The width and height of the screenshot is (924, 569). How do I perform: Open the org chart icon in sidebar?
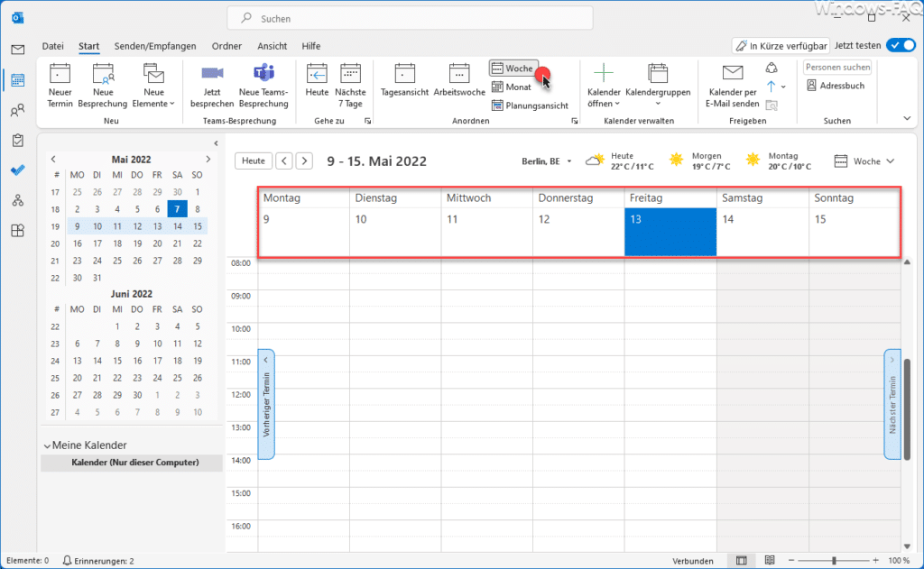18,200
